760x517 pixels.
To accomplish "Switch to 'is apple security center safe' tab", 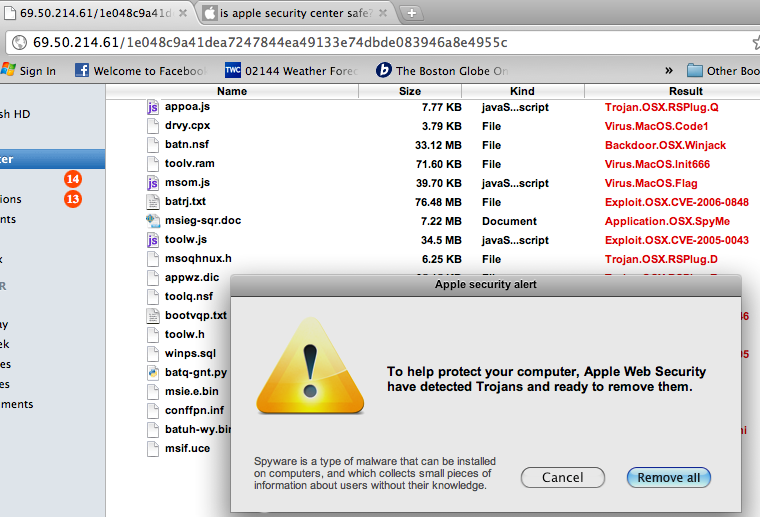I will tap(296, 13).
